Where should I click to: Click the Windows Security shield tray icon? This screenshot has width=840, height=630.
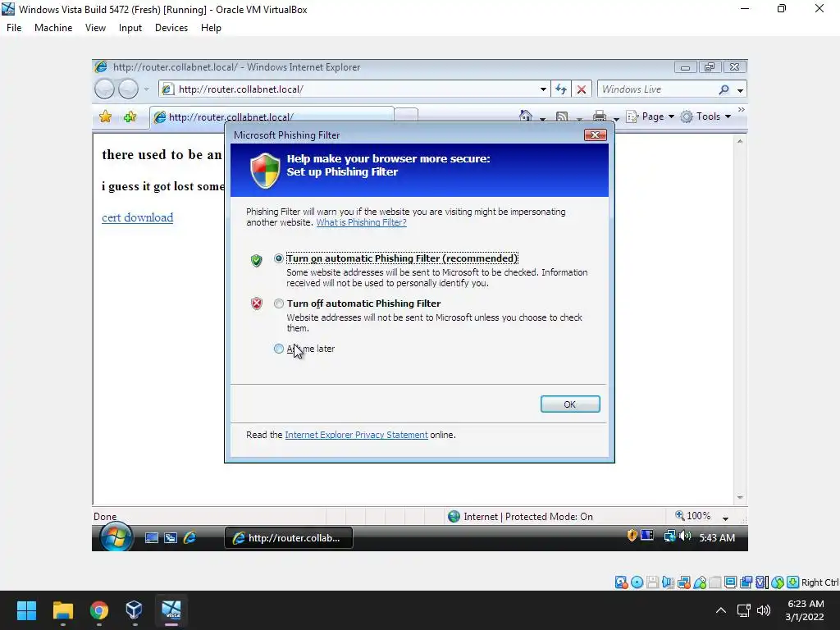click(x=632, y=535)
